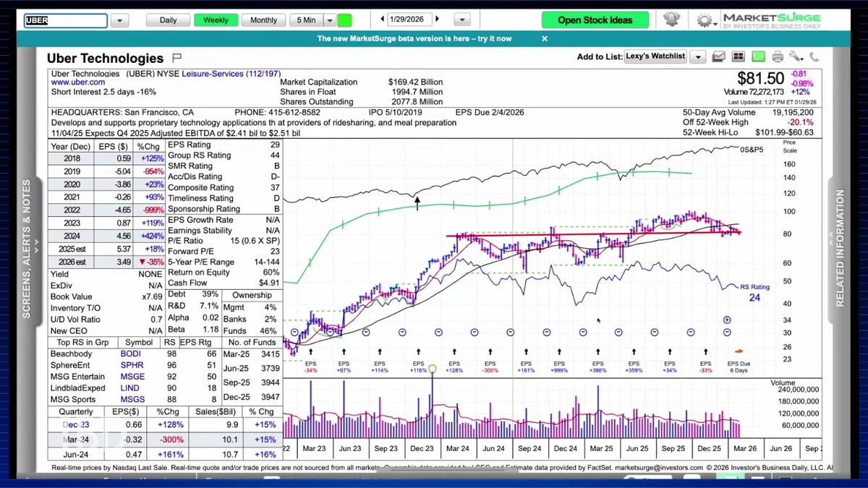Open the wrench tools icon
868x488 pixels.
[x=796, y=56]
